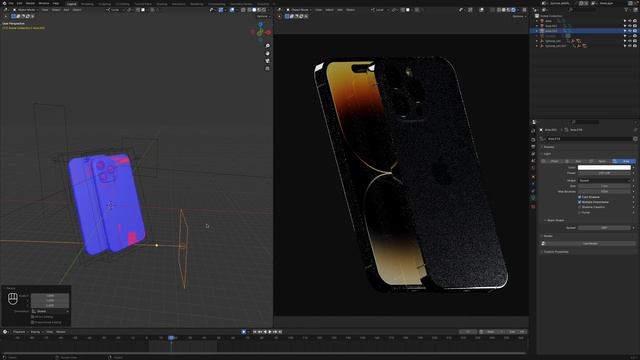Open Options dropdown in left viewport

coord(263,16)
